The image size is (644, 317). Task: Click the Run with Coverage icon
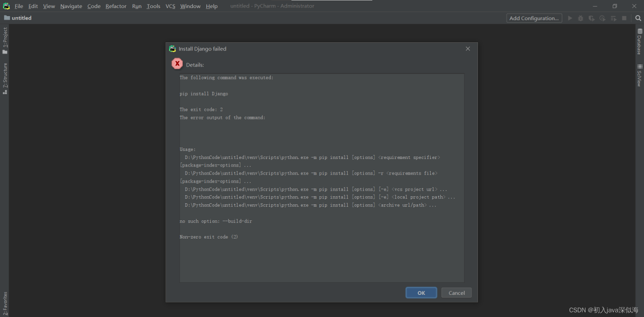coord(592,18)
